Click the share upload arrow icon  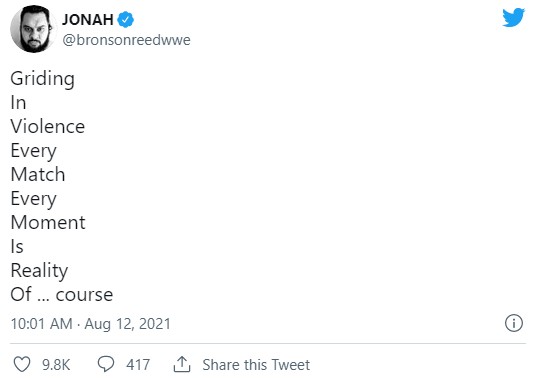[182, 364]
